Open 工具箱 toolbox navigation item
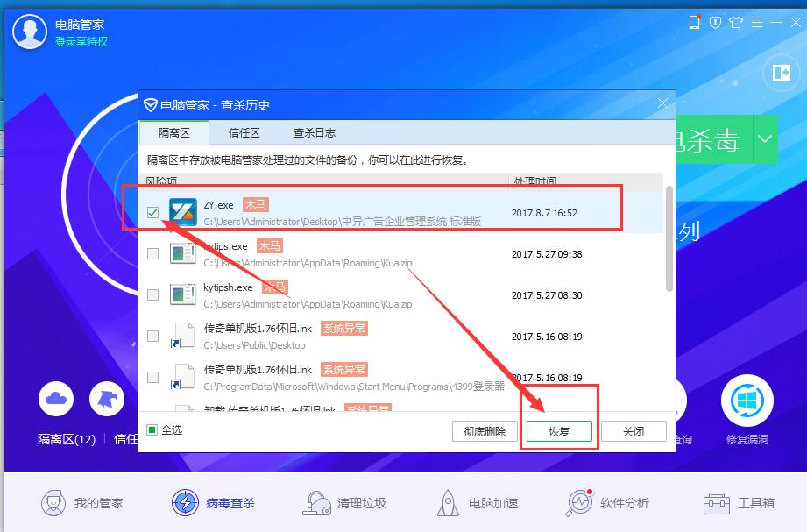Screen dimensions: 807x532 [739, 503]
